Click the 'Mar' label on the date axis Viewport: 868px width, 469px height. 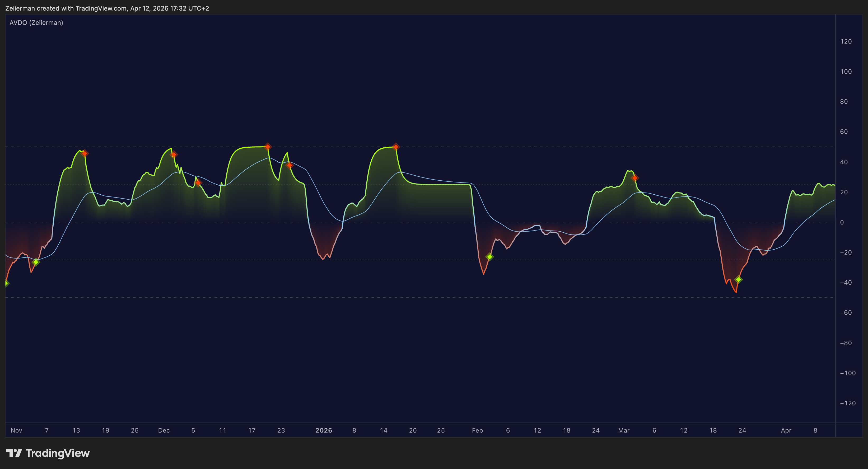coord(624,430)
